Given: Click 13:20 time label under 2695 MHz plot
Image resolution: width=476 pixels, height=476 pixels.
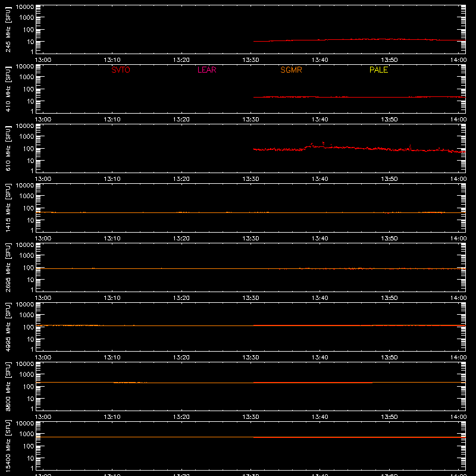Looking at the screenshot, I should pos(181,298).
